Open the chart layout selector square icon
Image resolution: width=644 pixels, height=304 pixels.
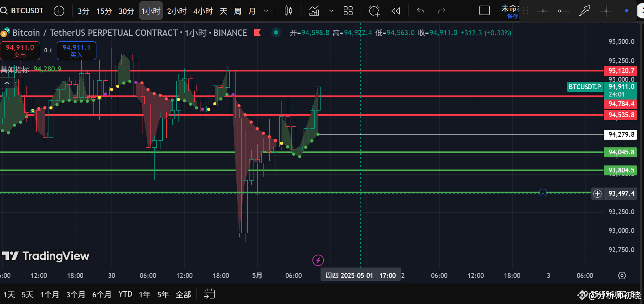[485, 11]
